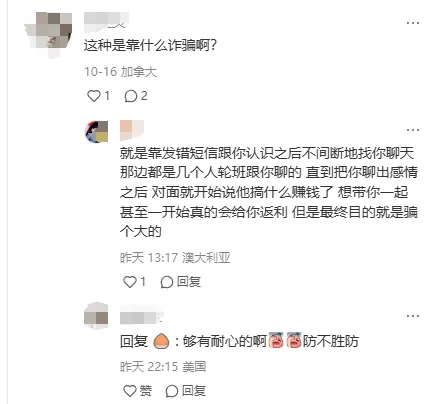Open the avatar of the 美国 replier

pos(96,316)
